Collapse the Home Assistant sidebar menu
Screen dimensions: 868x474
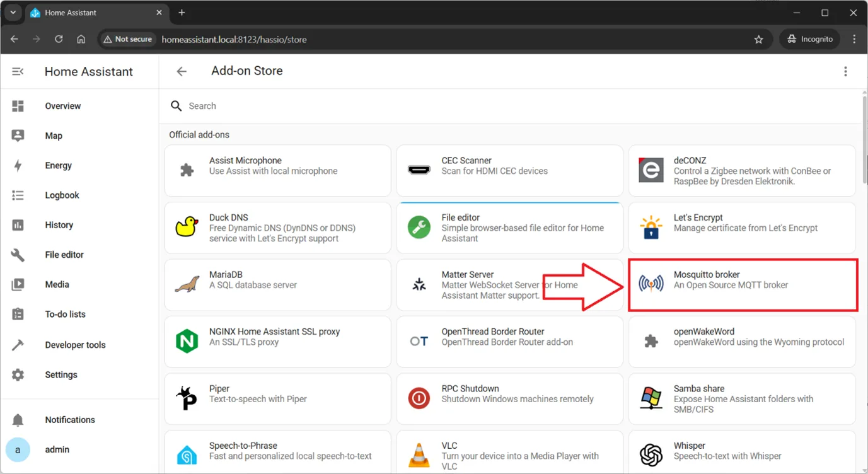pyautogui.click(x=18, y=72)
